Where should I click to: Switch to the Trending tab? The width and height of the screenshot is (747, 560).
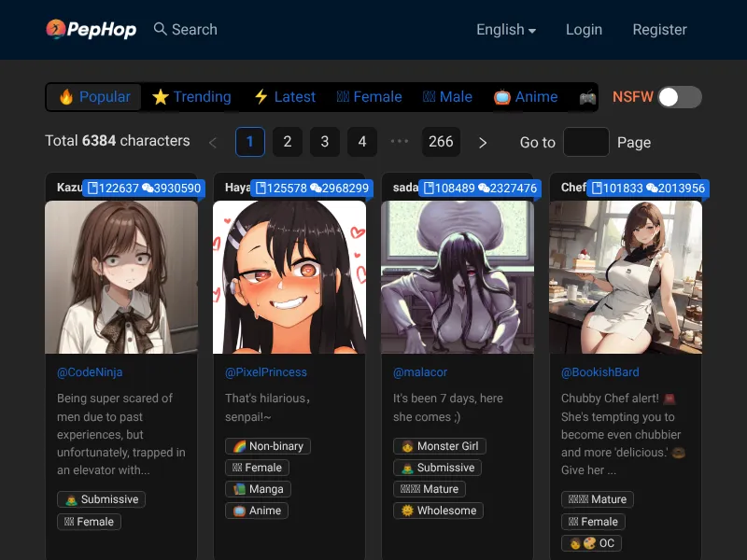coord(191,96)
